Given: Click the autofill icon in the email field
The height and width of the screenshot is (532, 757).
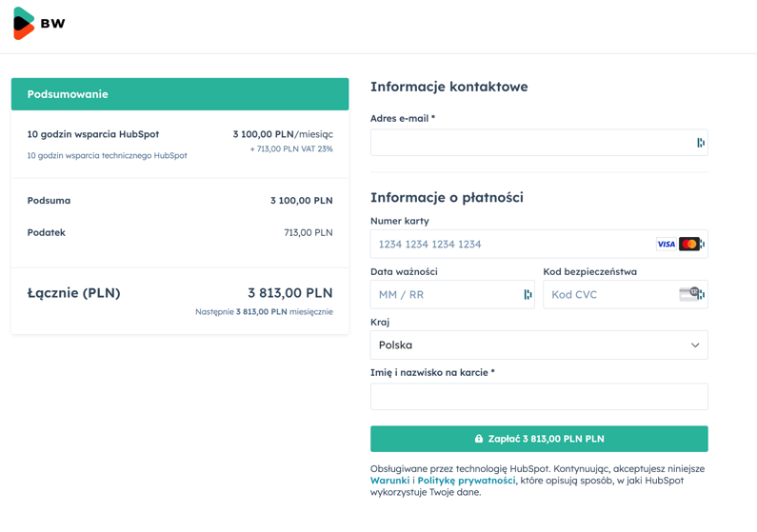Looking at the screenshot, I should point(701,143).
